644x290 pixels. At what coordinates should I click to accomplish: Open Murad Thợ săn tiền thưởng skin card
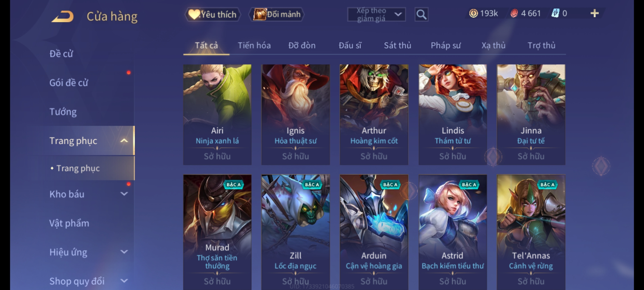click(x=217, y=232)
